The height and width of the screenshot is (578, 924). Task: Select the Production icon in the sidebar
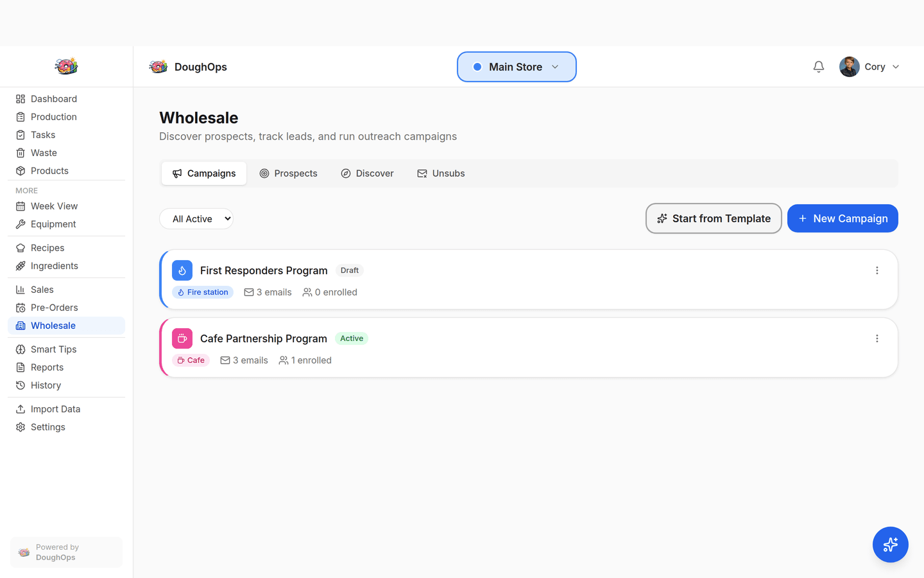pos(20,116)
